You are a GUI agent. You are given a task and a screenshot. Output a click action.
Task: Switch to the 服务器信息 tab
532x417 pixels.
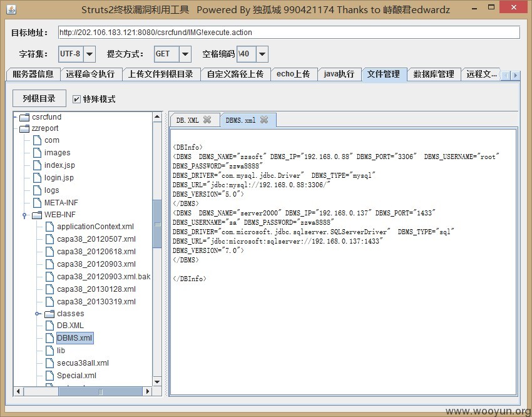(33, 74)
